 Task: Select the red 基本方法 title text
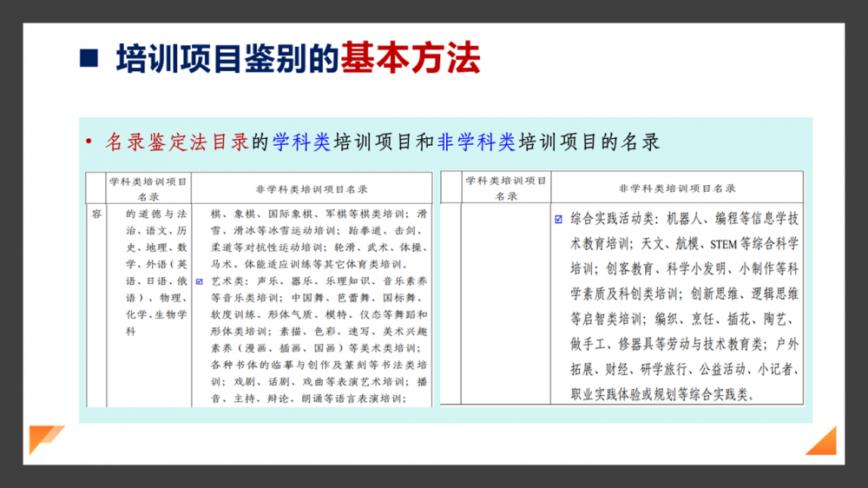(409, 58)
